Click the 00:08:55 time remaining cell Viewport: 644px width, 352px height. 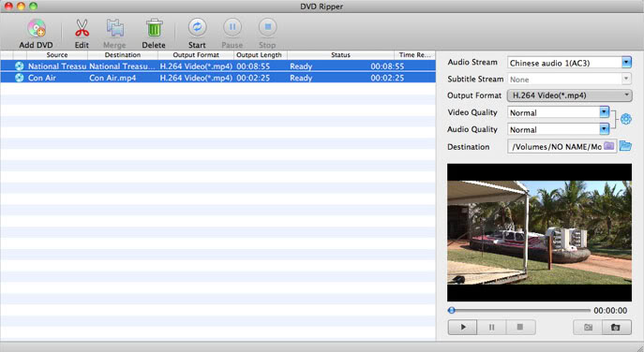click(387, 66)
